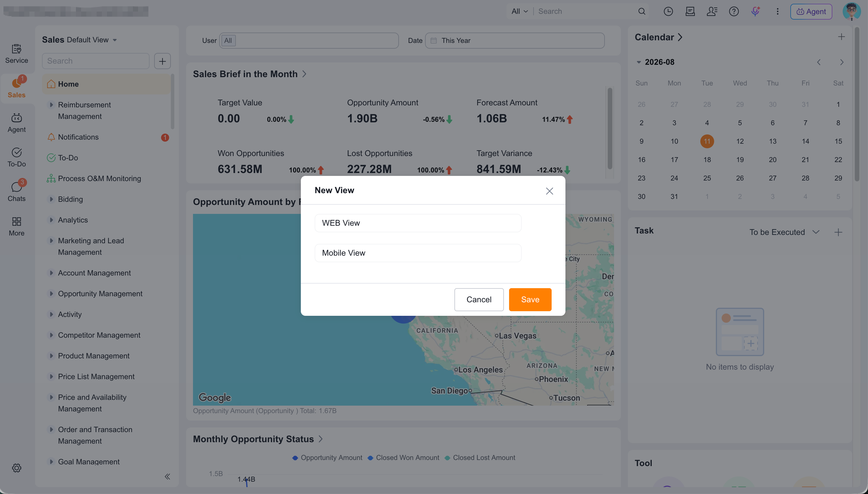868x494 pixels.
Task: Select the Mobile View option
Action: (x=418, y=253)
